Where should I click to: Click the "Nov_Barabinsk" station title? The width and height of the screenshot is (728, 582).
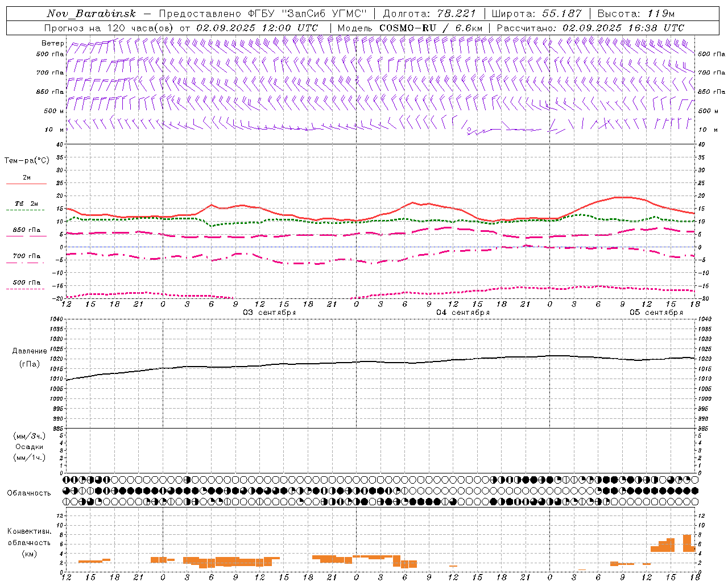tap(91, 14)
